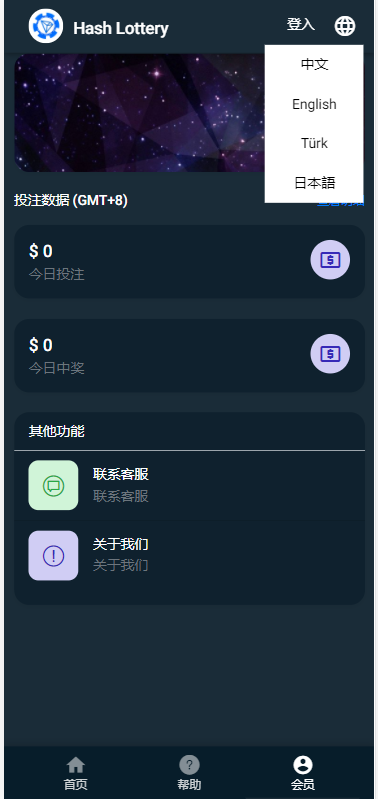
Task: Open the 帮助 help tab
Action: coord(189,773)
